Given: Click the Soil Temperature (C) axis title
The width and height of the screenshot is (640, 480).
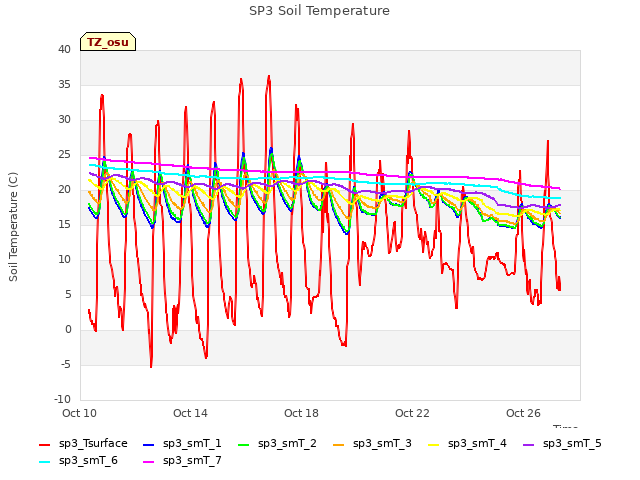Looking at the screenshot, I should click(x=13, y=227).
